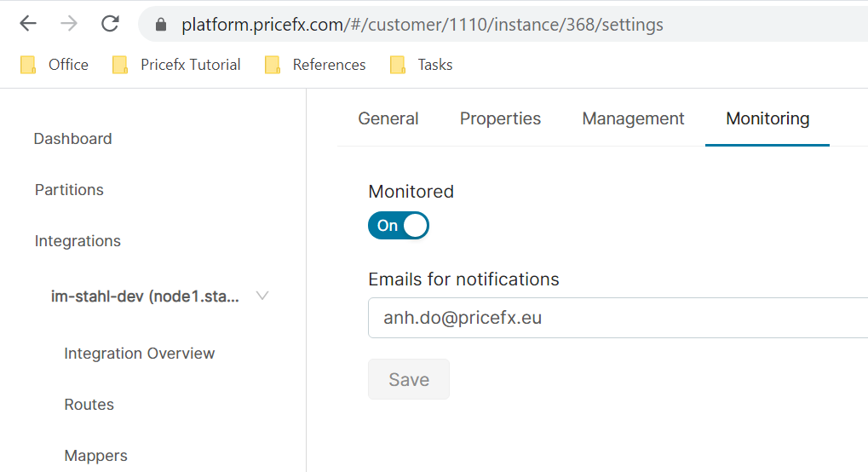Open the Tasks bookmark folder

pyautogui.click(x=422, y=65)
